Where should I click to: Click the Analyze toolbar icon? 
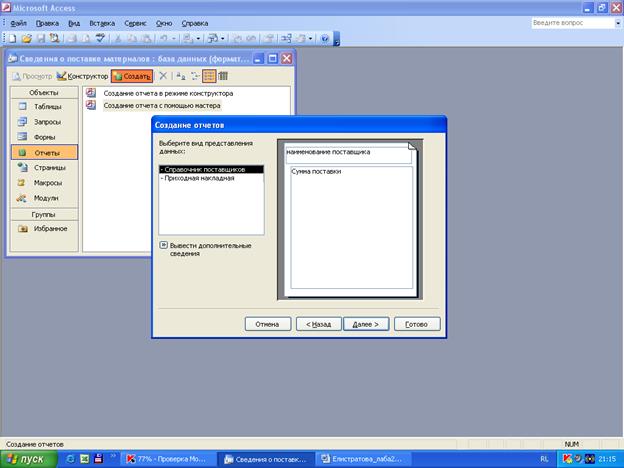(x=213, y=39)
